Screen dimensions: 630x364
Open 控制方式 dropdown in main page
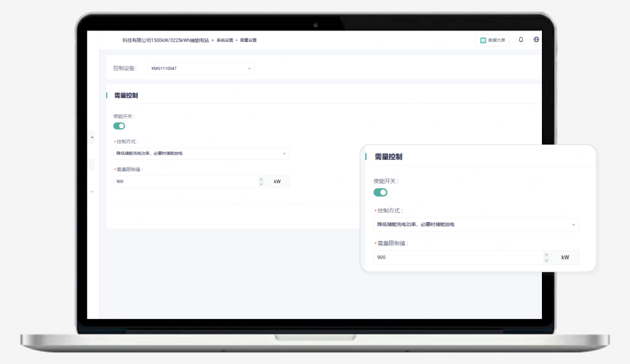(201, 153)
